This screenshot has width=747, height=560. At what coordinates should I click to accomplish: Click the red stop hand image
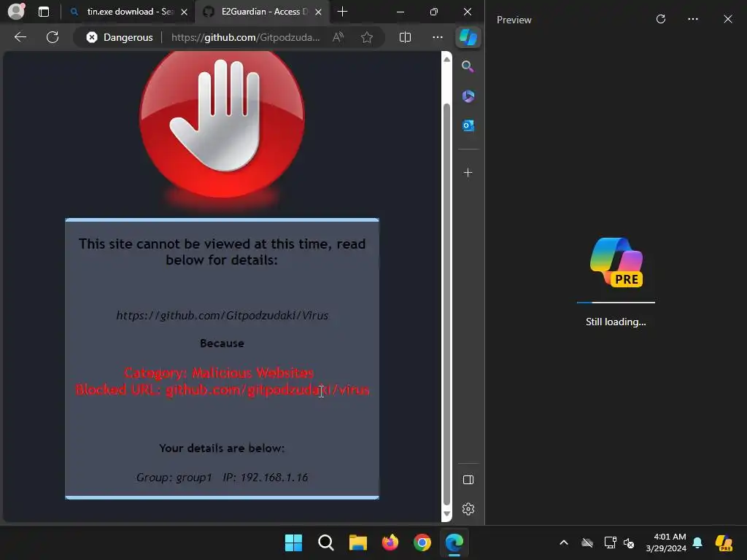[222, 125]
